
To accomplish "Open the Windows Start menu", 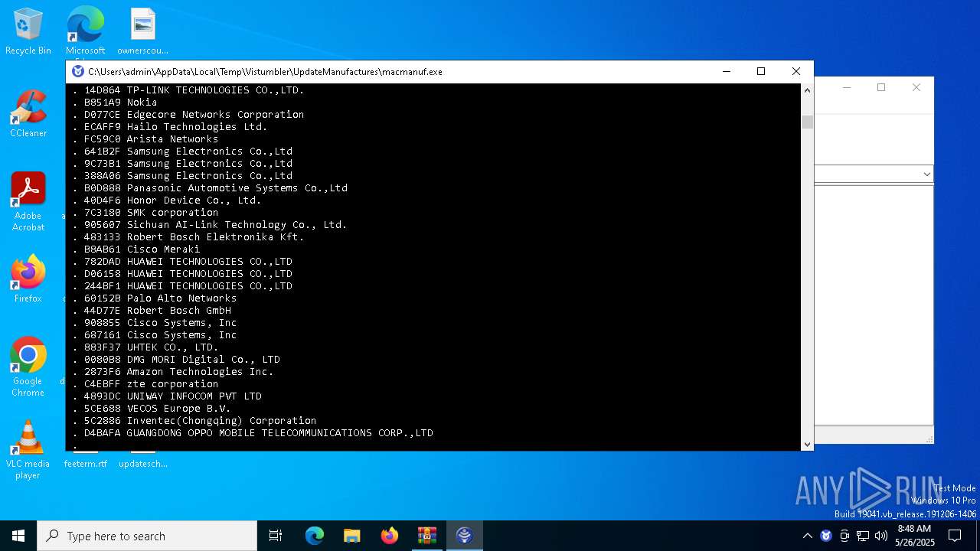I will 18,536.
